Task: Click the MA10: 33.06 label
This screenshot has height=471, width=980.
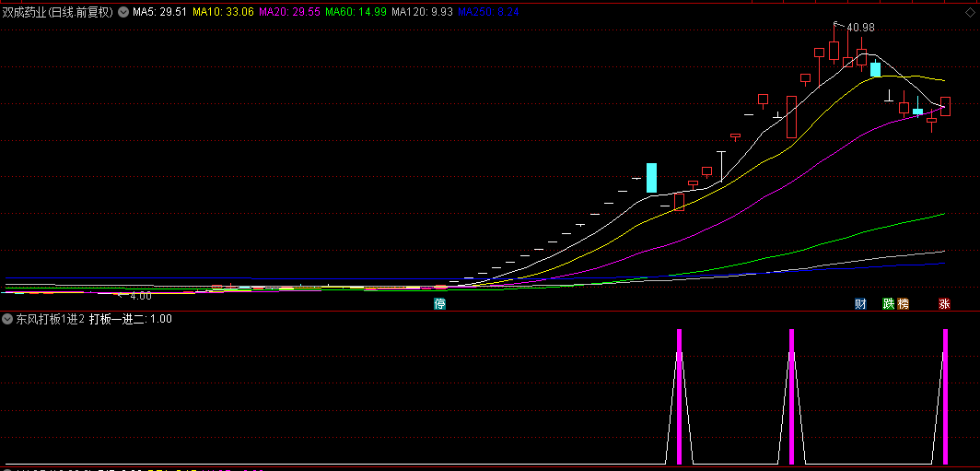Action: 223,11
